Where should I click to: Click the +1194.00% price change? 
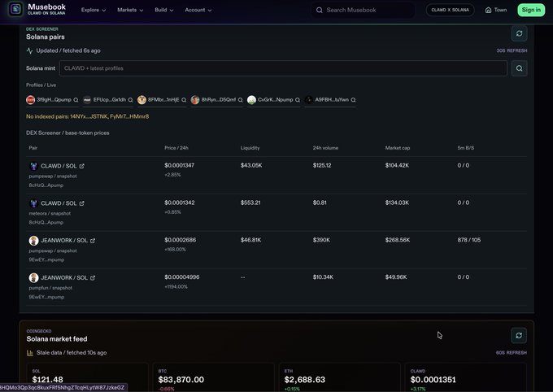click(176, 287)
